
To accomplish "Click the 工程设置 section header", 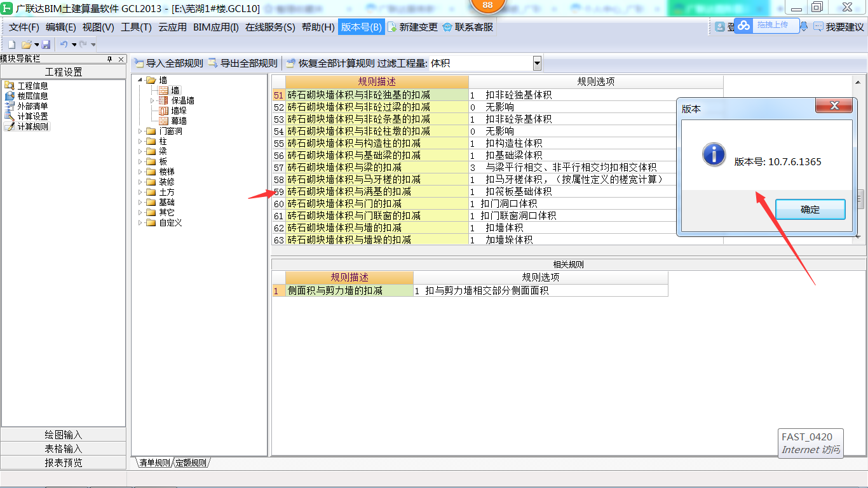I will [x=64, y=72].
